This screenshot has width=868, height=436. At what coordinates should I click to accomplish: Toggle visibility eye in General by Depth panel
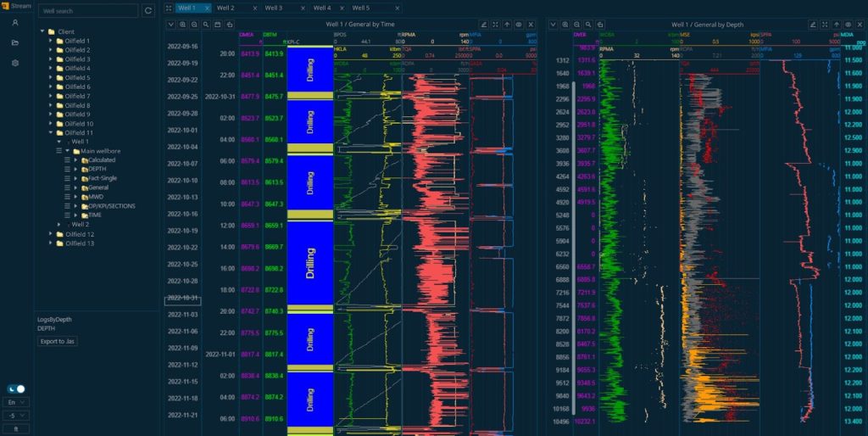point(848,25)
